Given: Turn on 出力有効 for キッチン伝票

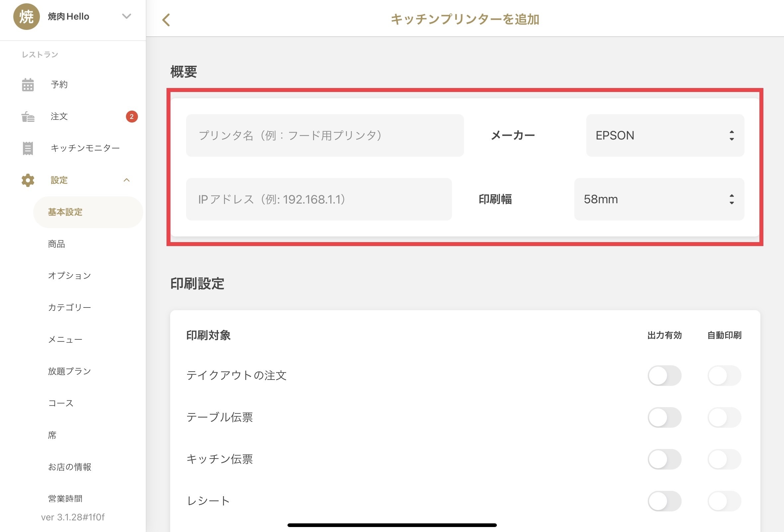Looking at the screenshot, I should pos(664,459).
